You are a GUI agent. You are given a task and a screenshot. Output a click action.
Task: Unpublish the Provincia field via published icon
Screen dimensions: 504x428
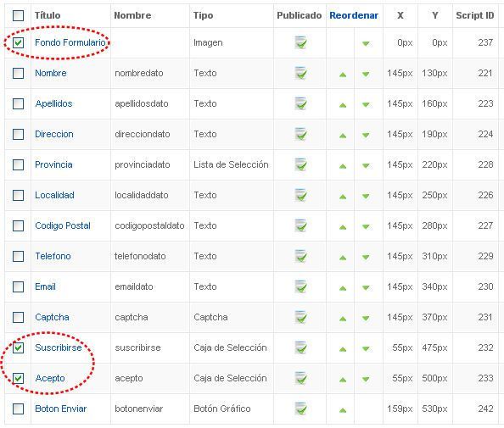tap(300, 164)
